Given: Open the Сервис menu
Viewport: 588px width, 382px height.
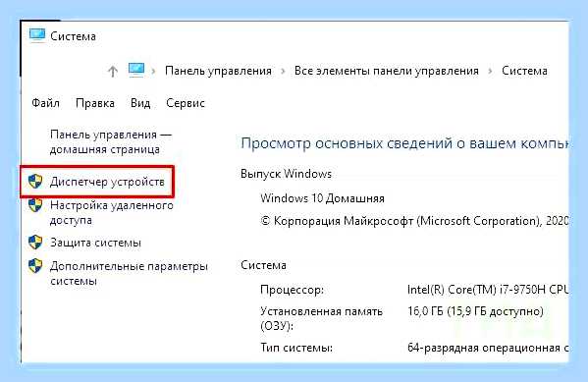Looking at the screenshot, I should click(186, 103).
